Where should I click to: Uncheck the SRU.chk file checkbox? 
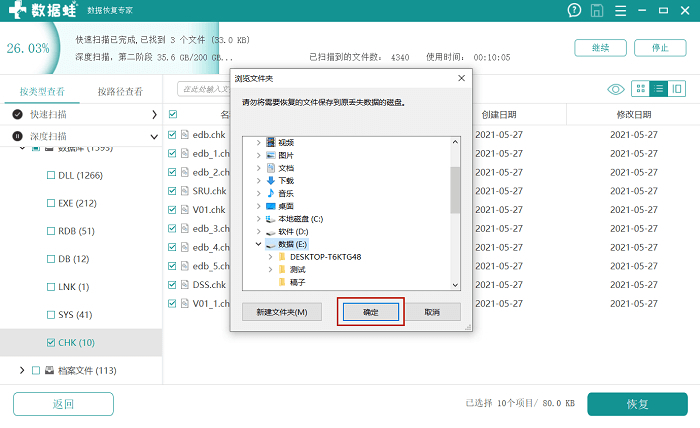point(172,191)
